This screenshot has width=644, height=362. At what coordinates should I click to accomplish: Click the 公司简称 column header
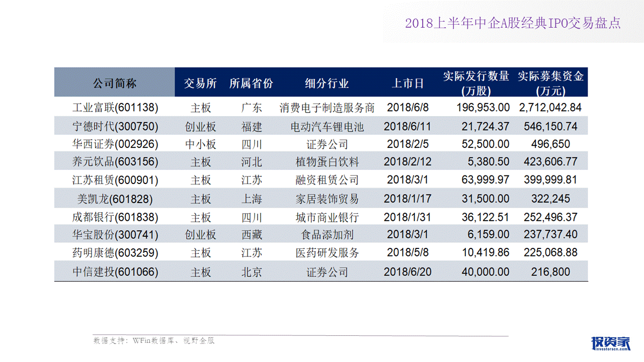coord(115,82)
